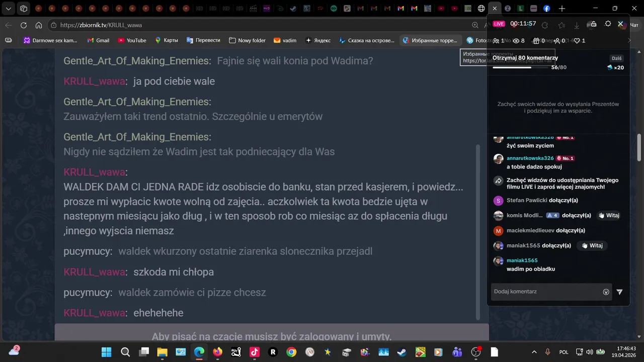644x362 pixels.
Task: Open LIVE overlay settings gear
Action: point(608,24)
